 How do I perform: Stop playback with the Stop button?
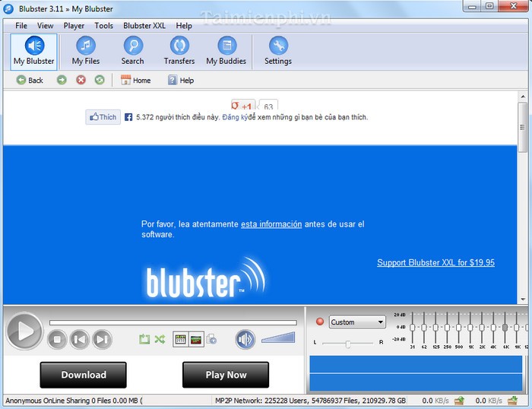pyautogui.click(x=57, y=339)
